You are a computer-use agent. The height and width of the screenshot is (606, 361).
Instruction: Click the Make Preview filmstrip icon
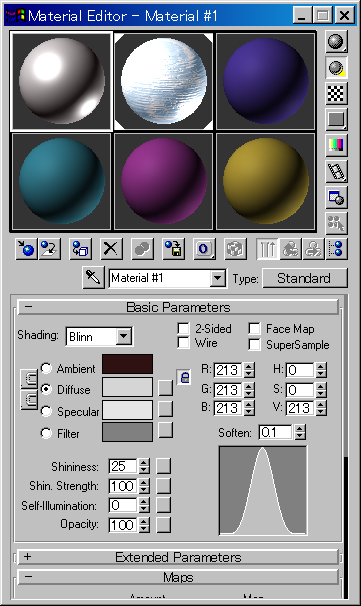336,171
